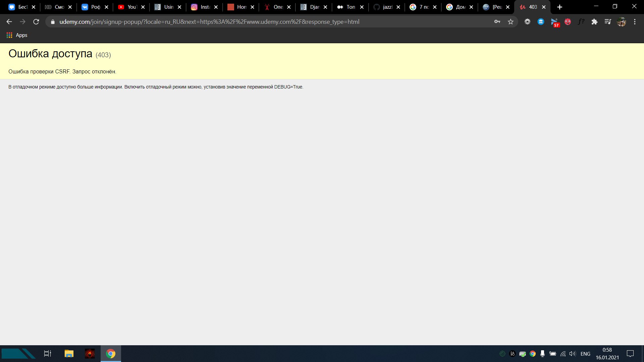Screen dimensions: 644x362
Task: Open the f? extension icon
Action: [x=581, y=22]
